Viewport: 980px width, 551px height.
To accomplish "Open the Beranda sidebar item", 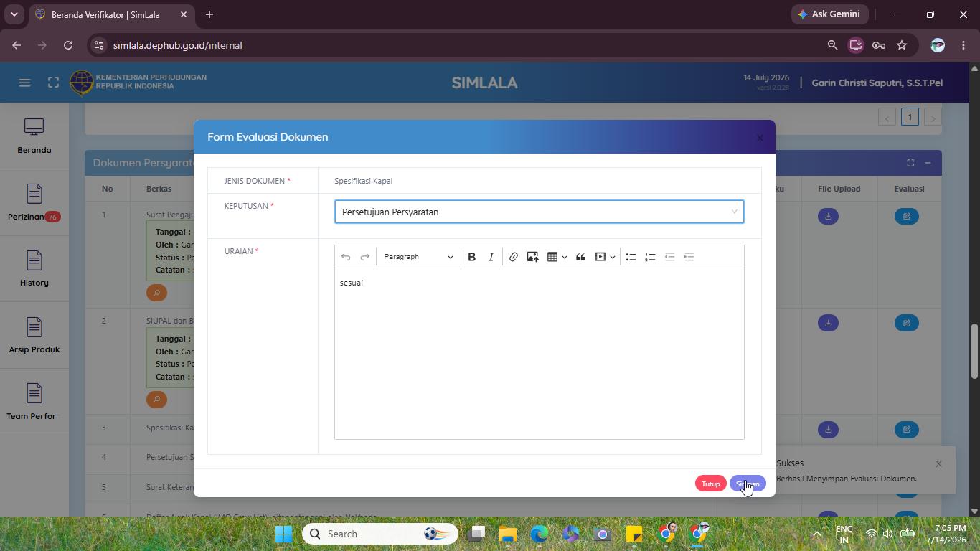I will (x=34, y=136).
